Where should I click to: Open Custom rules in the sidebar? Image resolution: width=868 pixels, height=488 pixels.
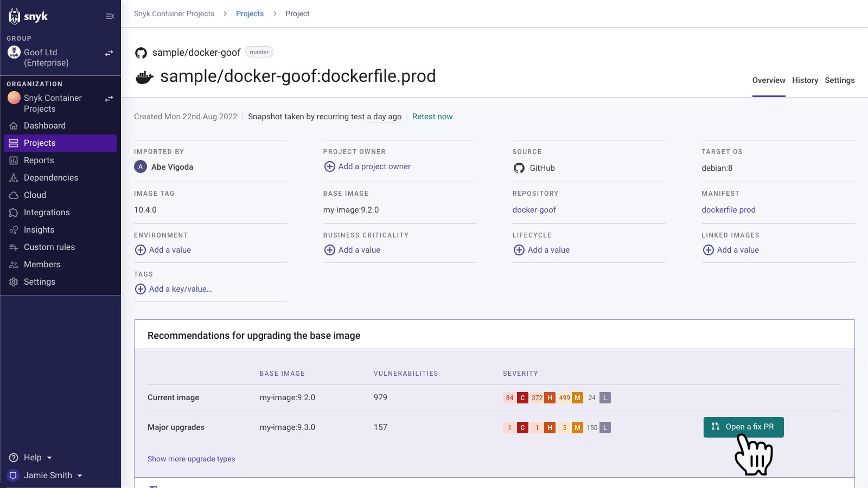(49, 247)
